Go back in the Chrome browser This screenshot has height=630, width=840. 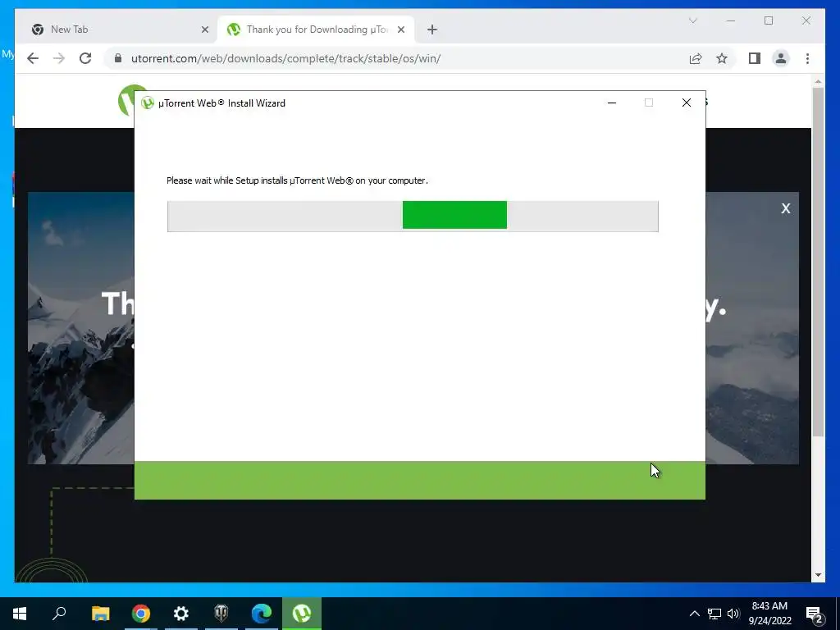pos(33,58)
